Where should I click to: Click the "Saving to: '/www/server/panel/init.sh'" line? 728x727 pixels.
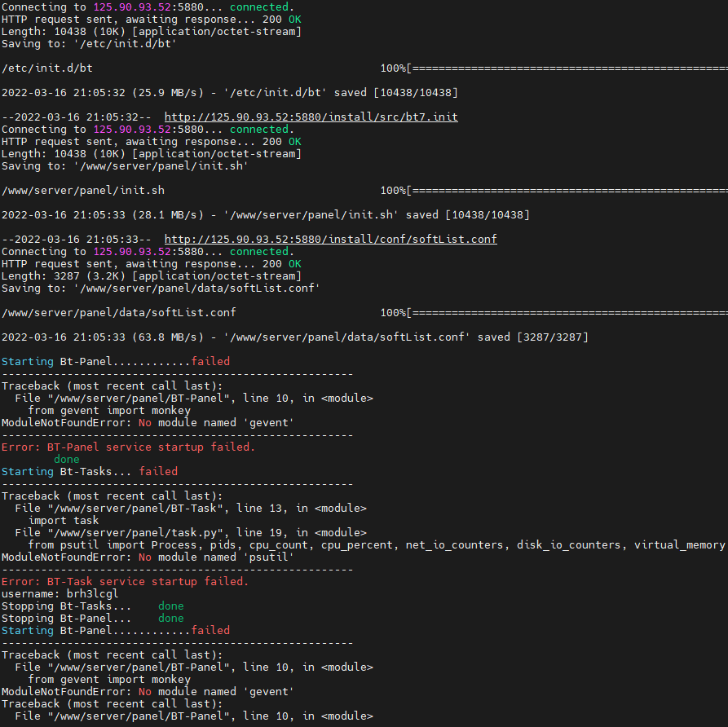[x=125, y=165]
